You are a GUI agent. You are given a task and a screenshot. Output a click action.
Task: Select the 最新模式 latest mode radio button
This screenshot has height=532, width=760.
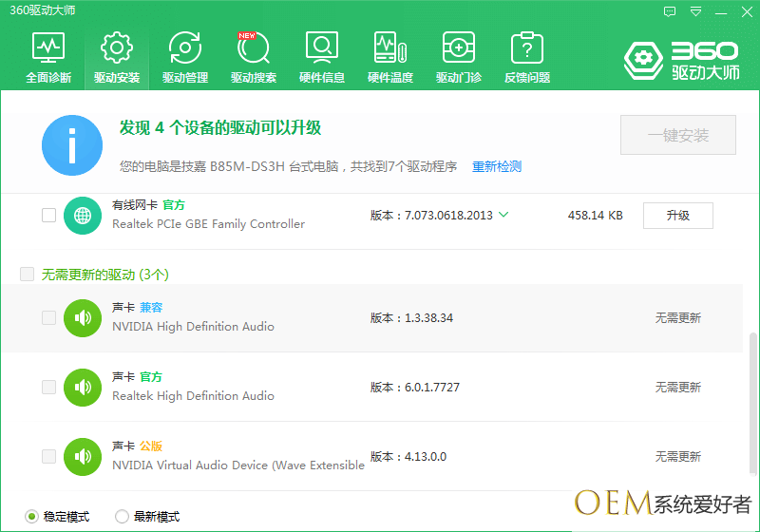click(x=122, y=517)
